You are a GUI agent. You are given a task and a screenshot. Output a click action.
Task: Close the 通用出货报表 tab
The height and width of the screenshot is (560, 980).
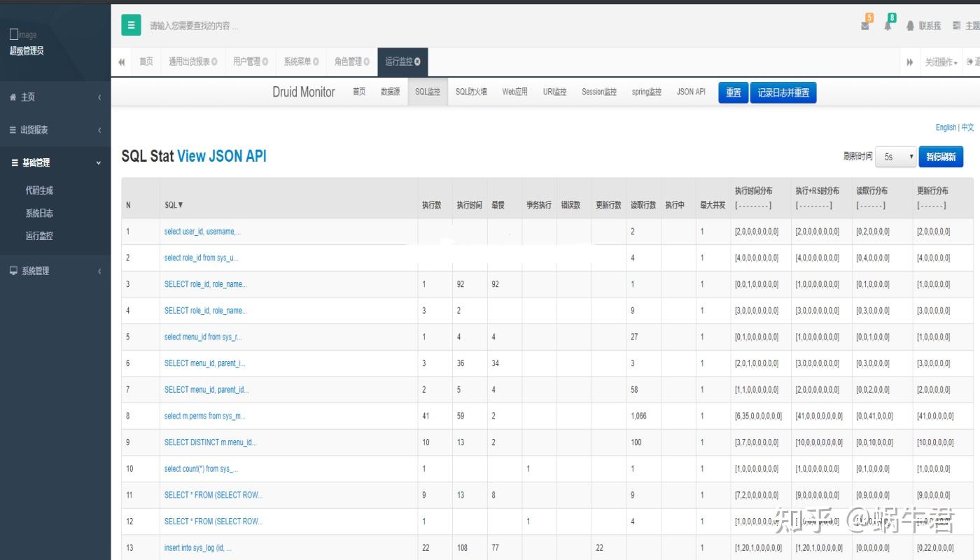(x=215, y=62)
